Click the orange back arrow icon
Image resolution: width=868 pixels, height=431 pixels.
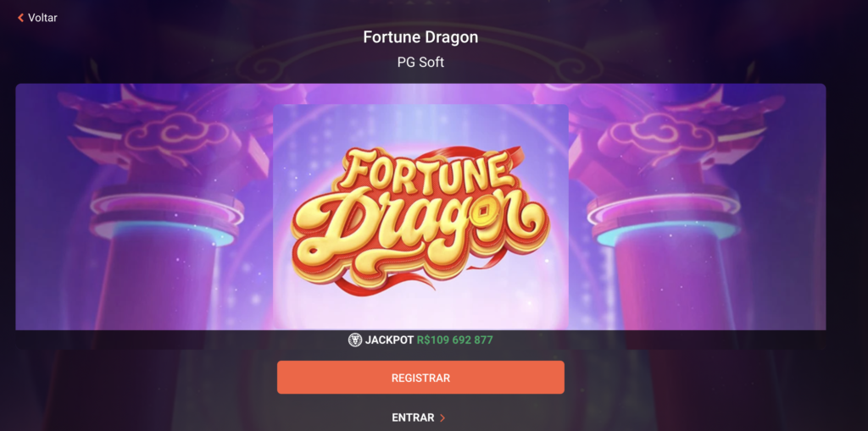[21, 18]
